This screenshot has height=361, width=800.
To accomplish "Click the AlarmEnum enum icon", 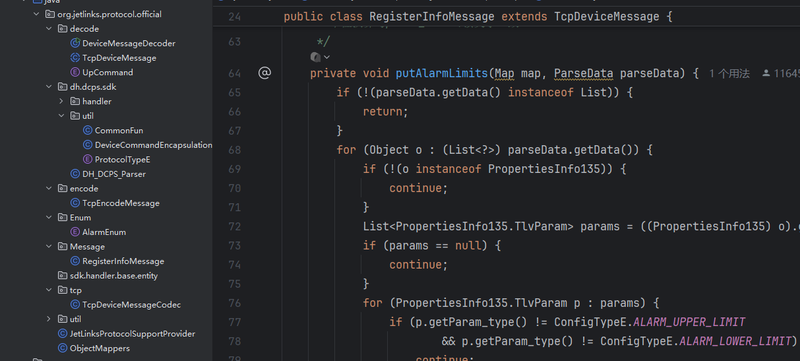I will [x=75, y=232].
